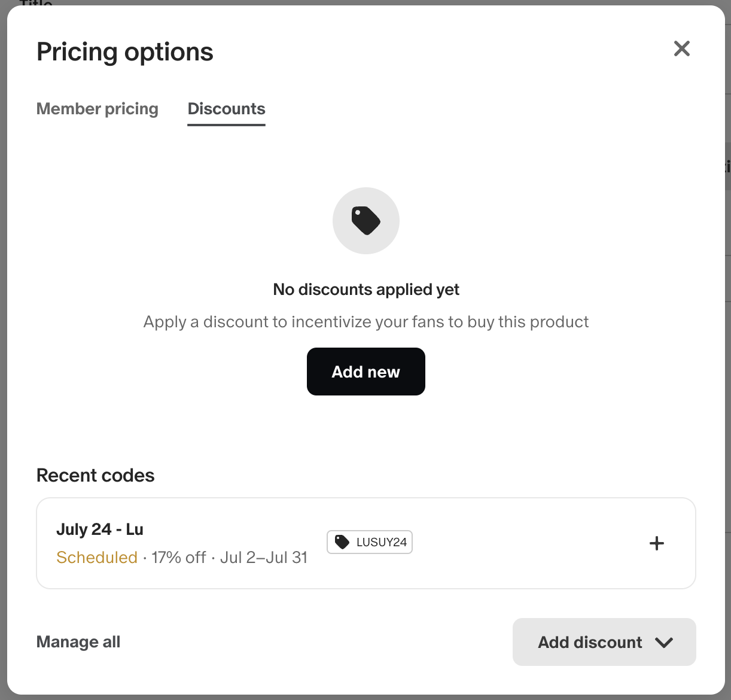731x700 pixels.
Task: Switch to the Member pricing tab
Action: coord(98,109)
